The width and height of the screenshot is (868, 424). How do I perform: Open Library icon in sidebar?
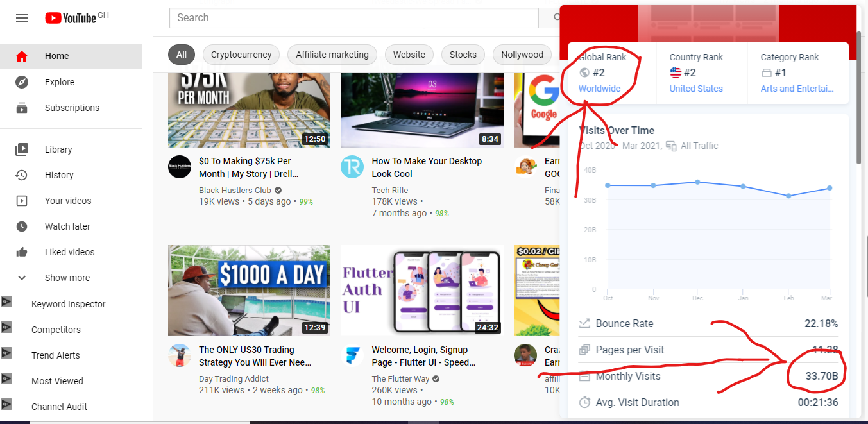pos(22,149)
